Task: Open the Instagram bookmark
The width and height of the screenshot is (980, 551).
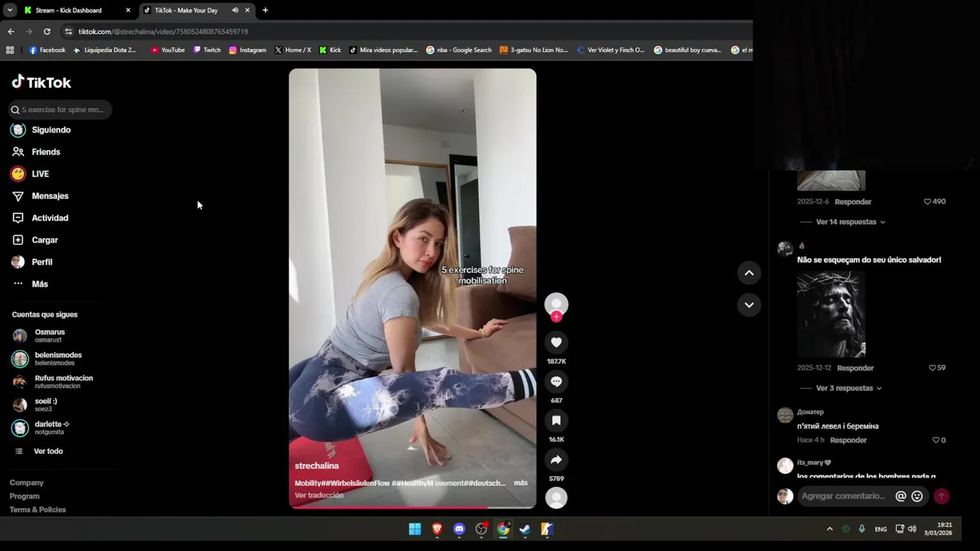Action: 247,50
